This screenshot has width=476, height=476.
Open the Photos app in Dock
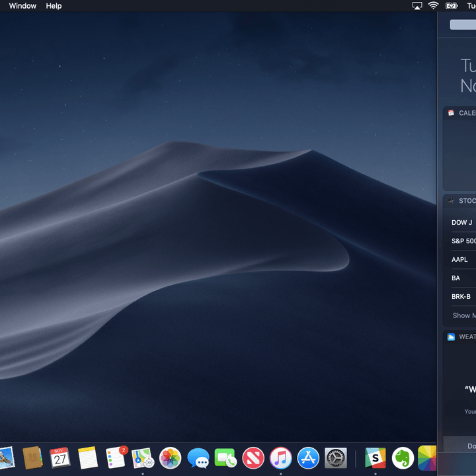click(x=171, y=457)
